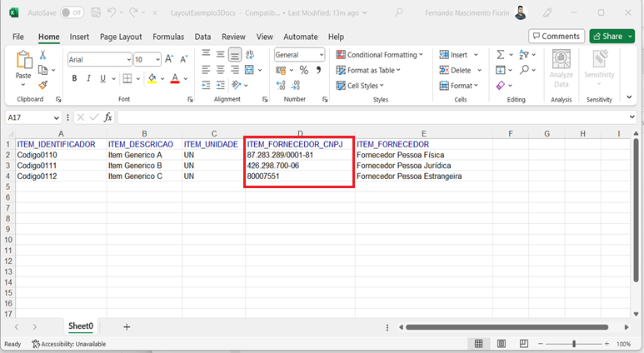This screenshot has height=353, width=644.
Task: Toggle Bold formatting
Action: (x=74, y=79)
